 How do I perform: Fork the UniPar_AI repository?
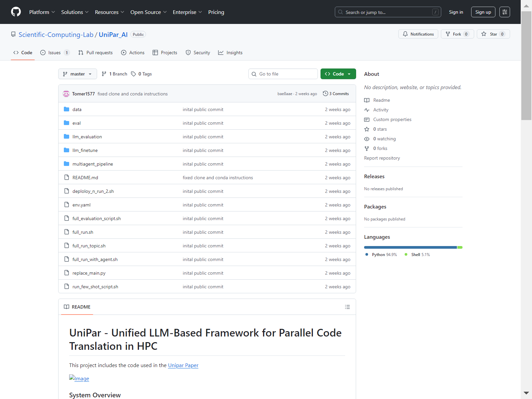click(x=458, y=34)
